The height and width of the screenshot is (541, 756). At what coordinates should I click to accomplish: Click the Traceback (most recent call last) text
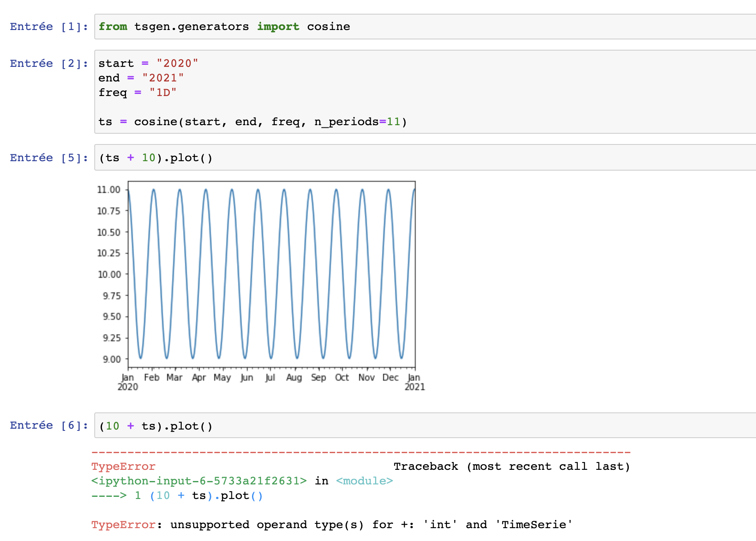(x=512, y=466)
